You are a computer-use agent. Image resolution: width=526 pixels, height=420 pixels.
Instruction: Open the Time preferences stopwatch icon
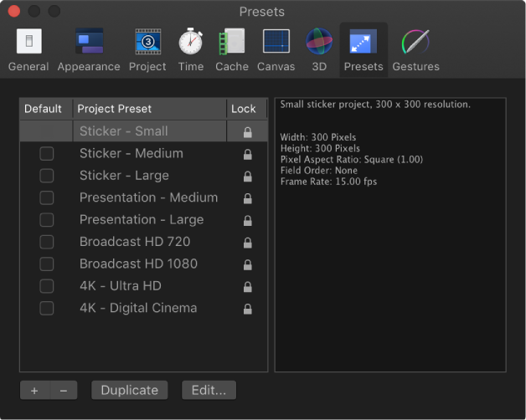190,41
